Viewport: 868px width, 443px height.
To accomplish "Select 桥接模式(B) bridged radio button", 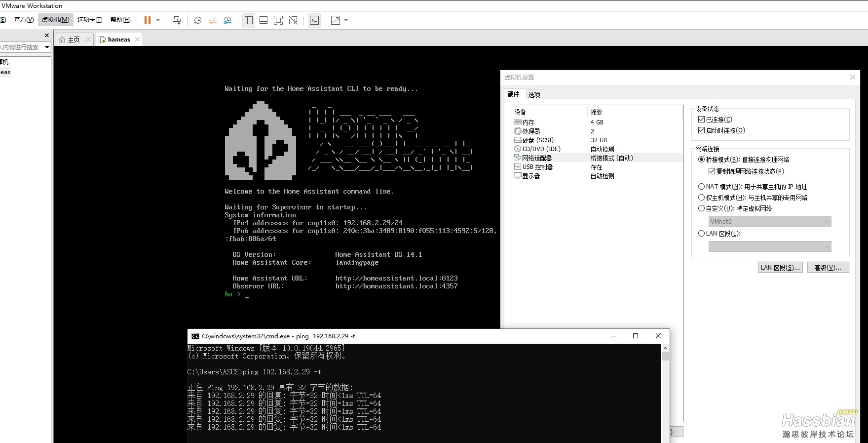I will coord(701,160).
